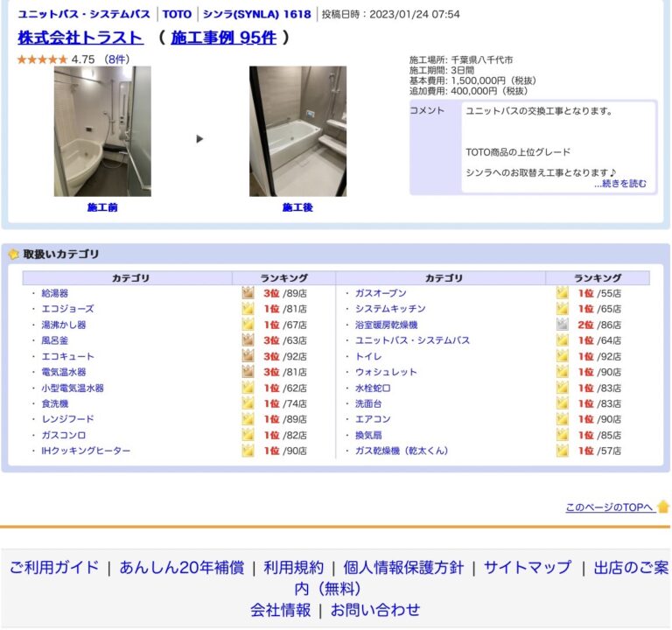Open the 施工前 caption link
The height and width of the screenshot is (630, 672).
point(102,207)
